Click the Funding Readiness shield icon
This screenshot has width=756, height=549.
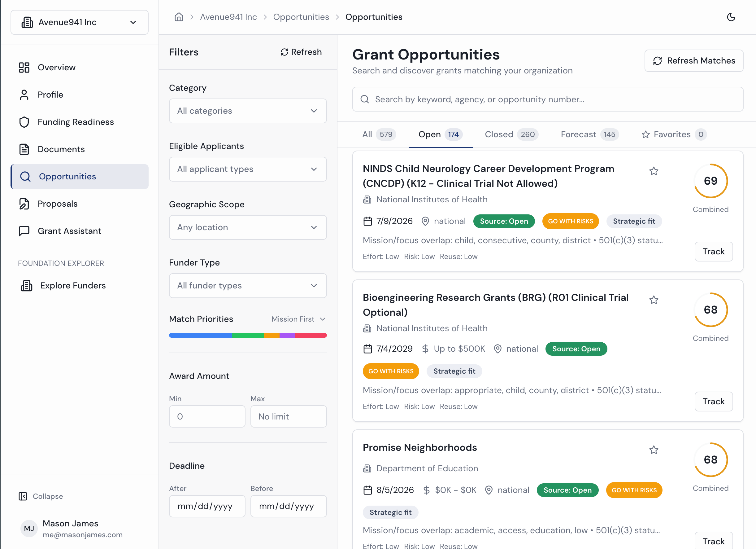[x=24, y=122]
